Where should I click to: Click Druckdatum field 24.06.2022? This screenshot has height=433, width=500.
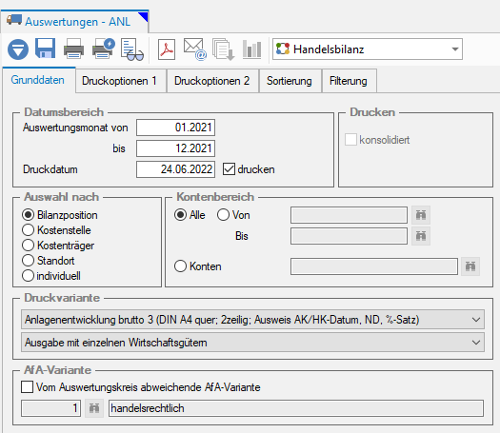coord(175,169)
